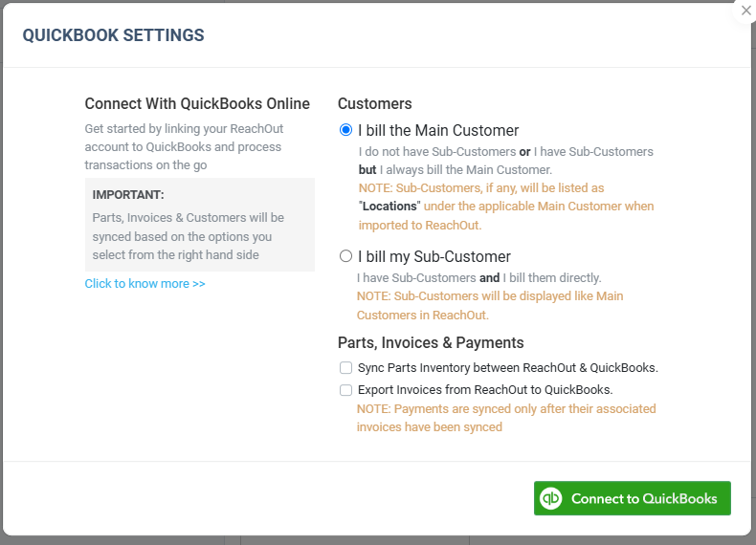Close the QuickBook Settings dialog
Image resolution: width=756 pixels, height=545 pixels.
(x=745, y=11)
